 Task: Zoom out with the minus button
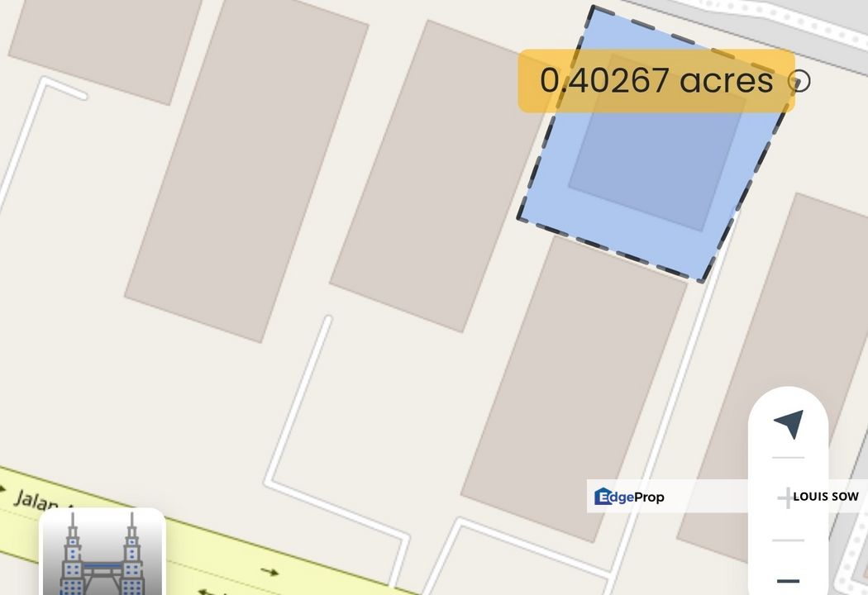click(789, 581)
